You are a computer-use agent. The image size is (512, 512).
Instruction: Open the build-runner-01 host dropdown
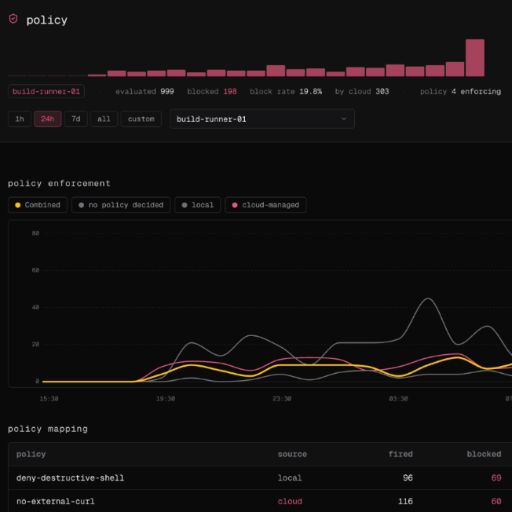click(x=262, y=119)
